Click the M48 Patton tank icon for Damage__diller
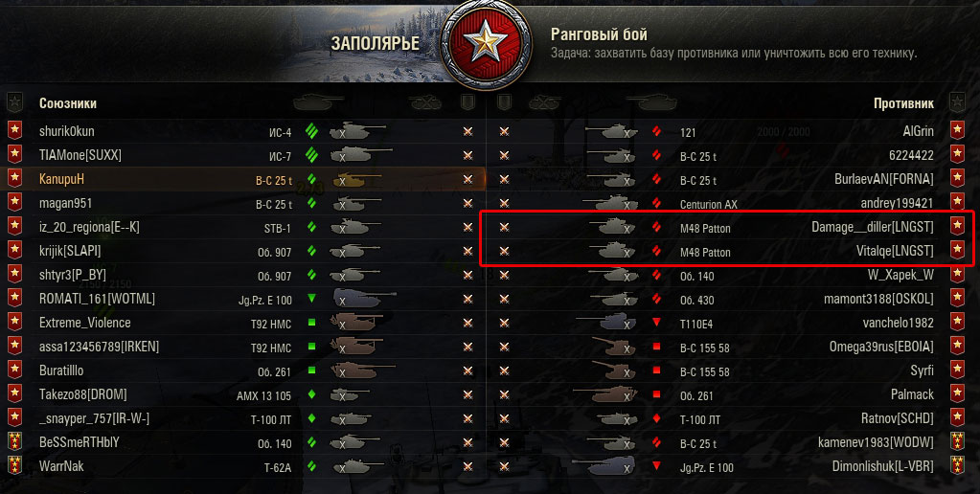980x494 pixels. pyautogui.click(x=616, y=226)
